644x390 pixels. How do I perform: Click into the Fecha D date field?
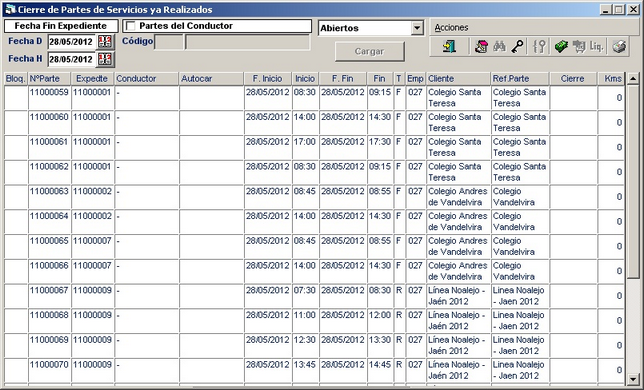(x=72, y=41)
